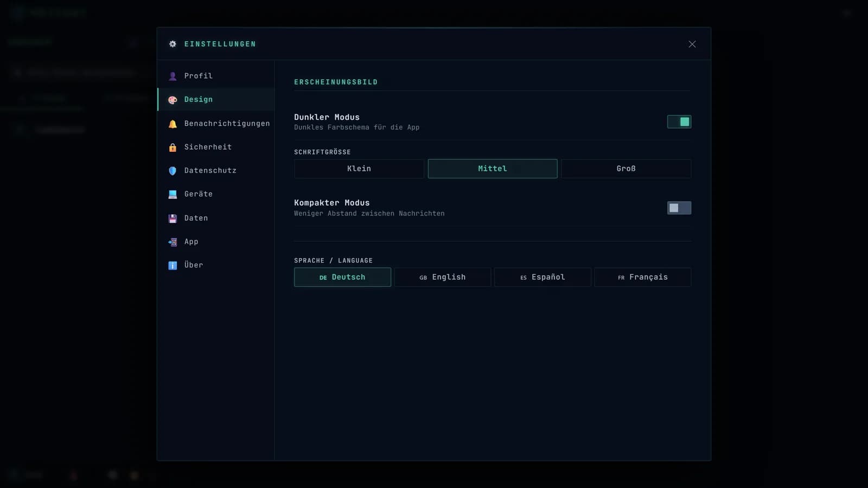This screenshot has height=488, width=868.
Task: Select Français as the language
Action: (x=643, y=277)
